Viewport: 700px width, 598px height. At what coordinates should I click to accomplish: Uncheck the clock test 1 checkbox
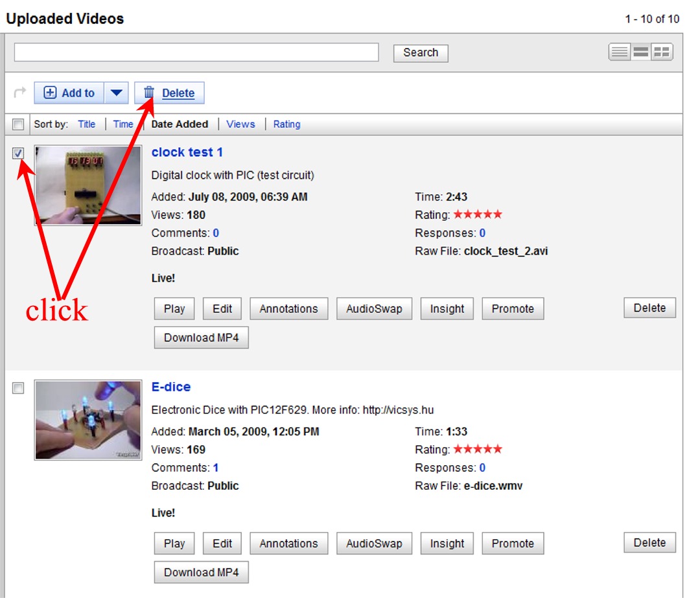coord(18,153)
